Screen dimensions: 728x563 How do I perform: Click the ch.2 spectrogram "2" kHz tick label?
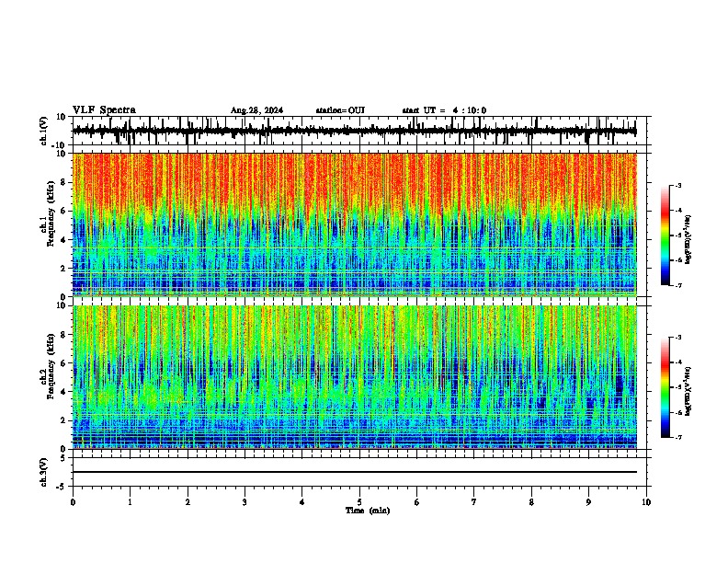tap(63, 420)
